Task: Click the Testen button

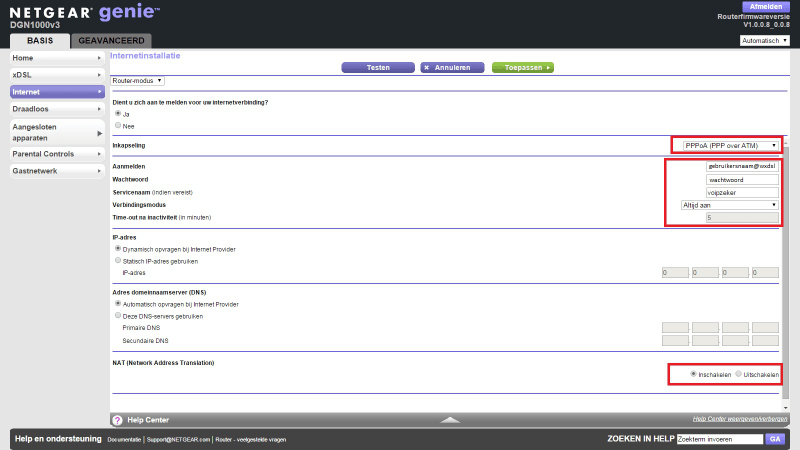Action: (x=378, y=67)
